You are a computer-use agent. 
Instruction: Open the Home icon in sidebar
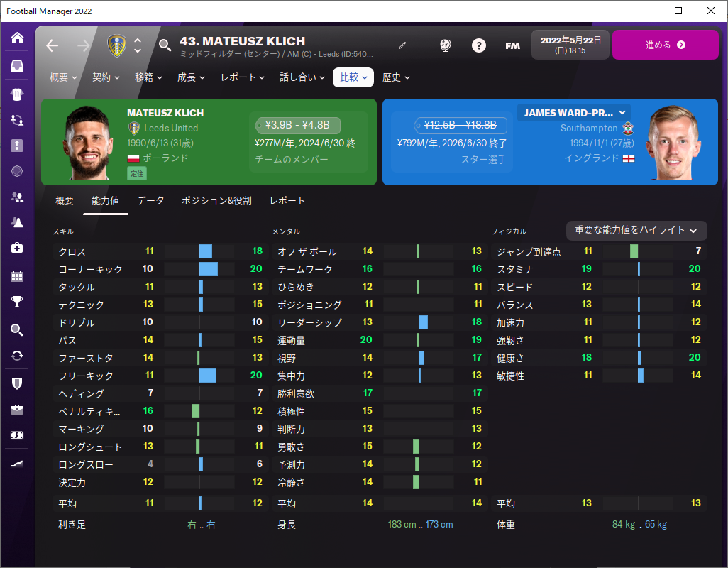(17, 38)
